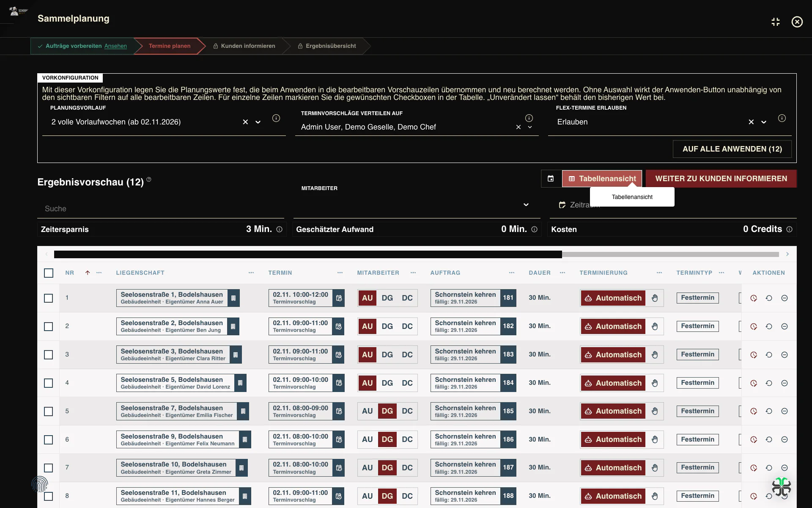Check the checkbox for row 1
This screenshot has width=812, height=508.
coord(49,298)
